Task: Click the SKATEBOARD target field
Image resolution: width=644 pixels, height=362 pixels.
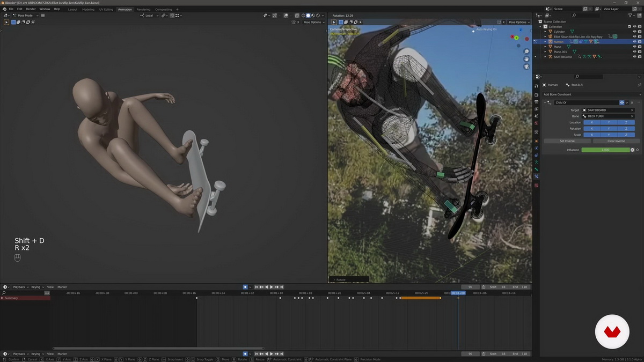Action: 605,110
